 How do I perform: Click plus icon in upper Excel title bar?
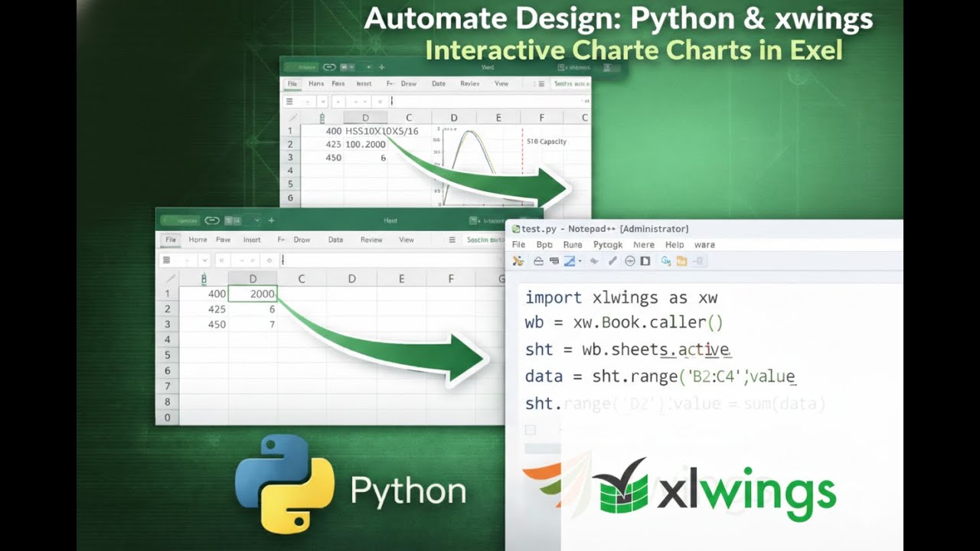click(x=381, y=67)
